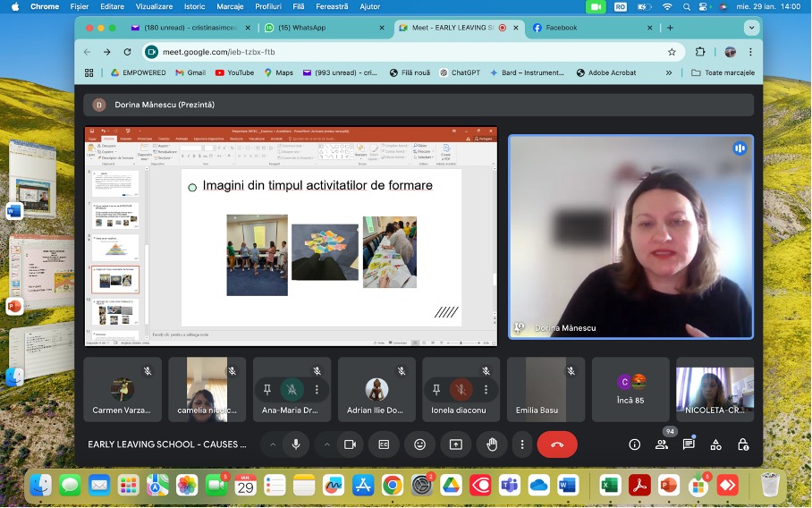Leave the call with red hang-up button
The height and width of the screenshot is (508, 812).
click(557, 444)
